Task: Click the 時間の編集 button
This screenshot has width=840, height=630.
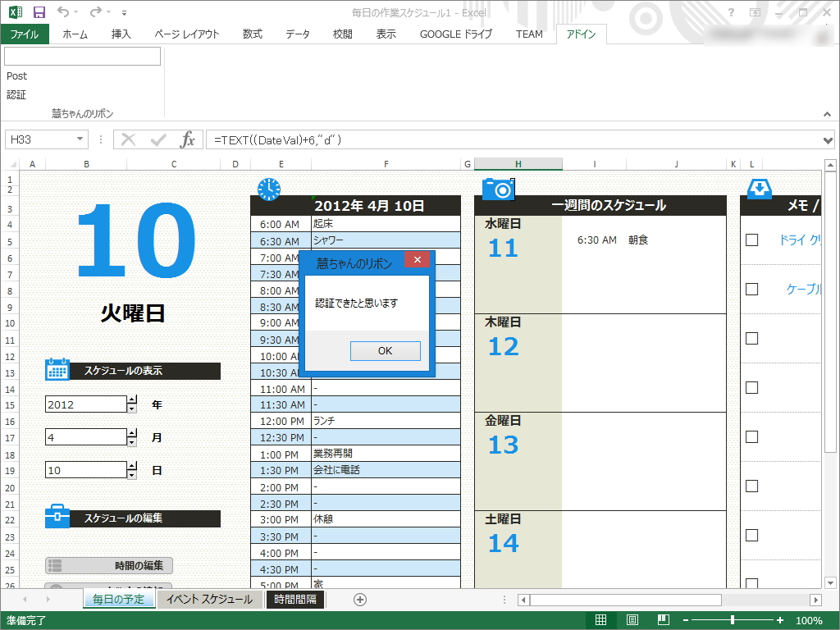Action: (109, 565)
